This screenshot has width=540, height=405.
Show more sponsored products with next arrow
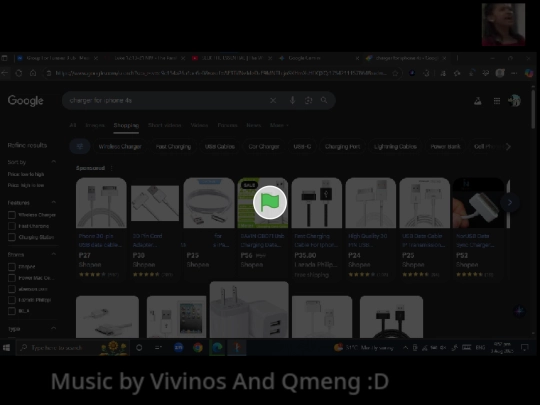click(x=510, y=202)
